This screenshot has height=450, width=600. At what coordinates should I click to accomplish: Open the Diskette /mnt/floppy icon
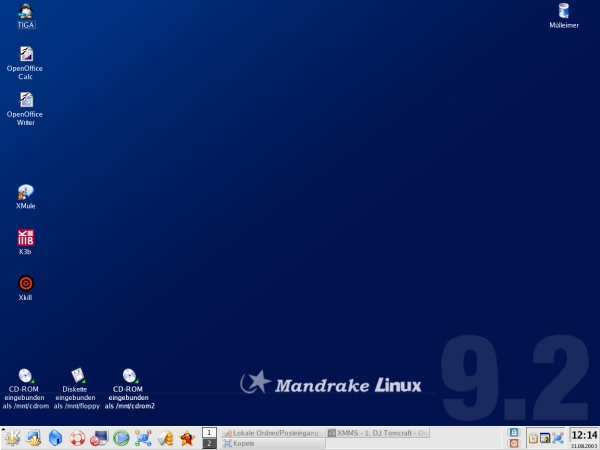[x=77, y=389]
